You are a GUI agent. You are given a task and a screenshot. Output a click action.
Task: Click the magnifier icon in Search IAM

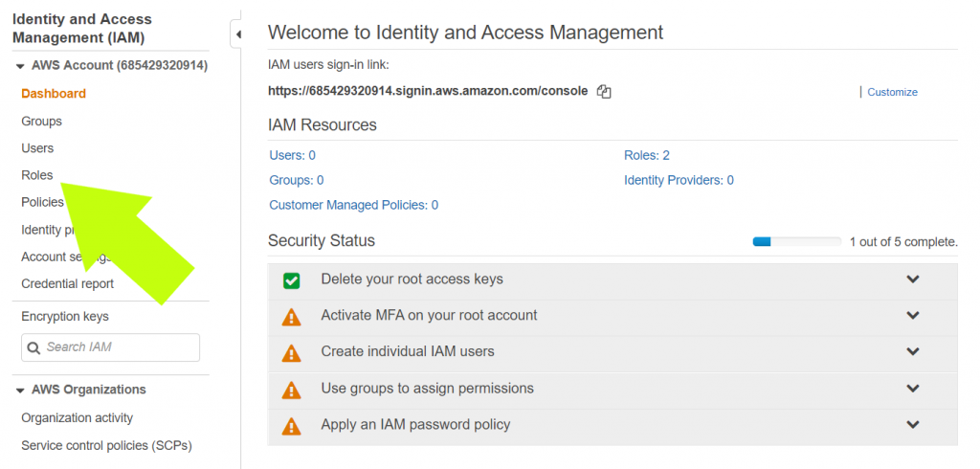coord(33,347)
